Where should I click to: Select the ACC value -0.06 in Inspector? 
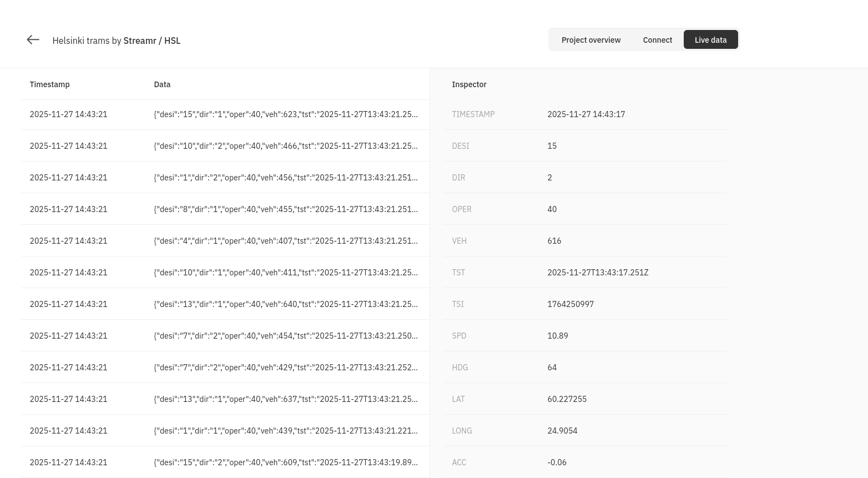coord(557,462)
